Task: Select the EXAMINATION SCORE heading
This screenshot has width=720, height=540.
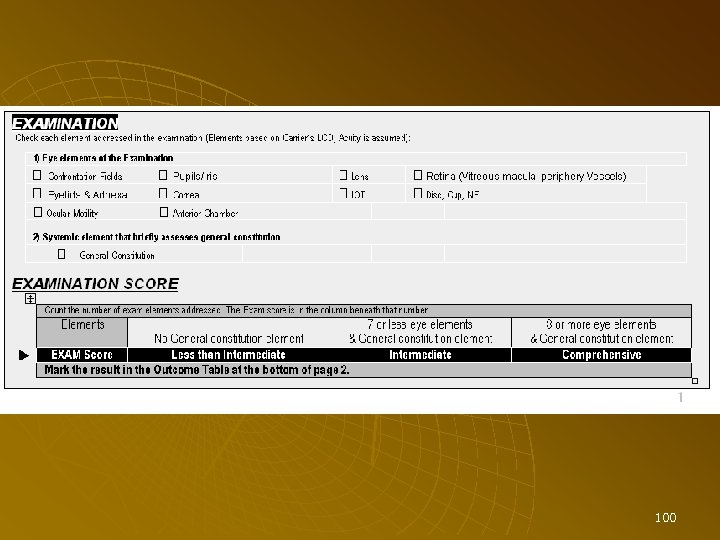Action: click(96, 284)
